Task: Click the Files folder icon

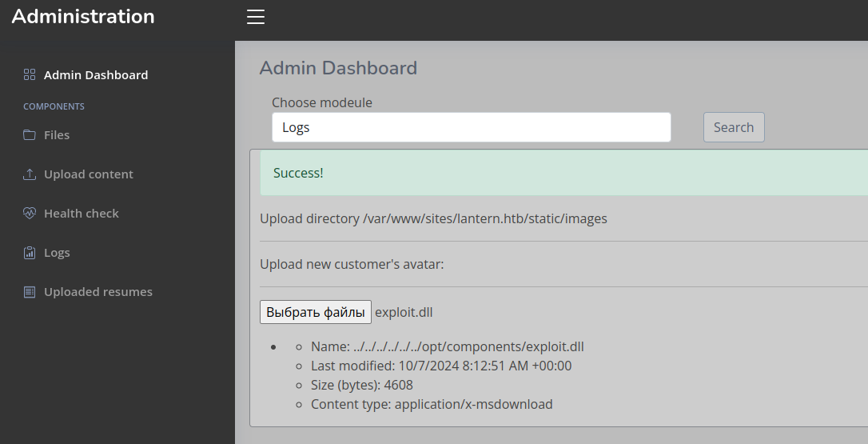Action: click(x=30, y=134)
